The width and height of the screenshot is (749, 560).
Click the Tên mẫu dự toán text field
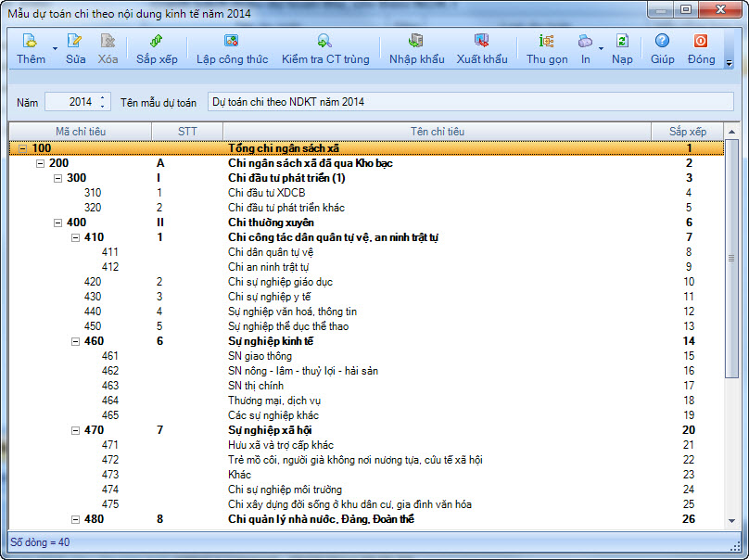(x=471, y=102)
